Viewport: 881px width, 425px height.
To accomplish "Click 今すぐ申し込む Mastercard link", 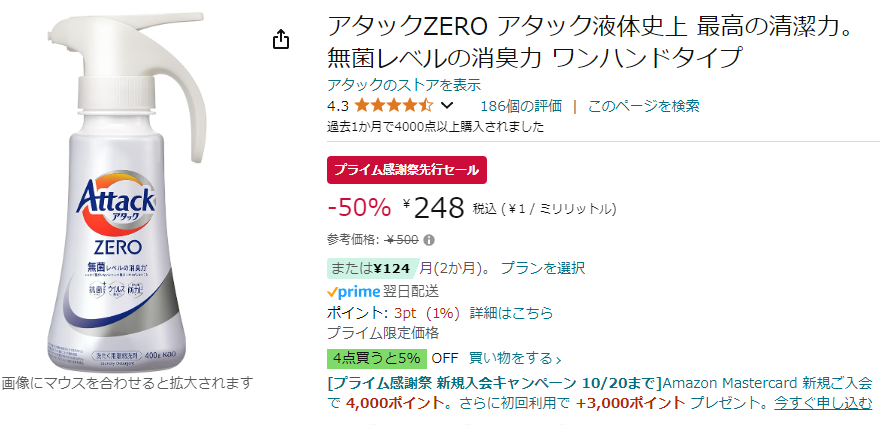I will pos(823,403).
